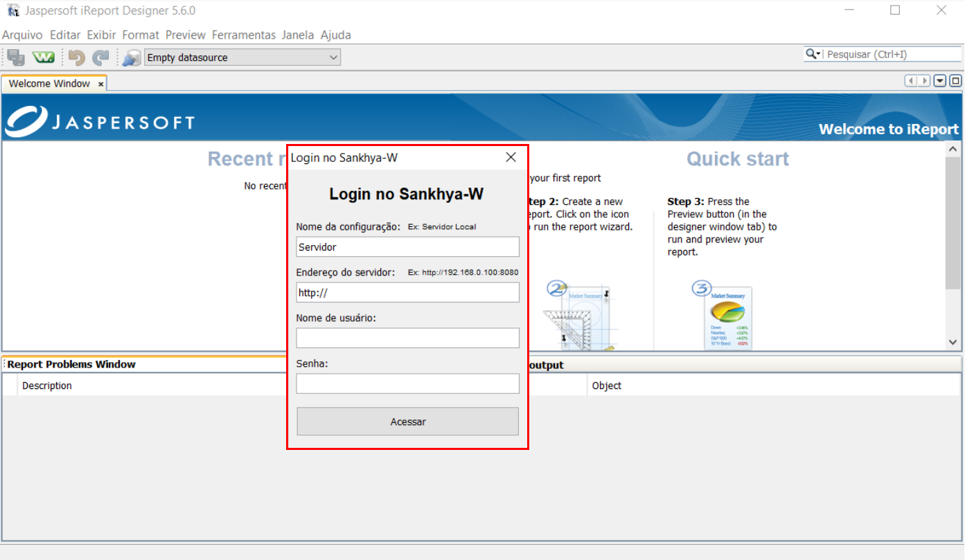Click the scroll tabs left arrow
The height and width of the screenshot is (560, 965).
(912, 81)
